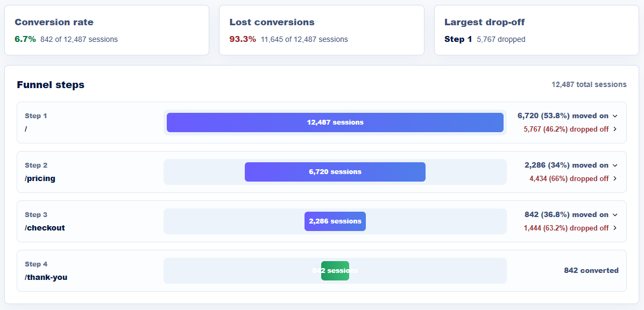Open the Largest drop-off card
The width and height of the screenshot is (644, 310).
[536, 30]
